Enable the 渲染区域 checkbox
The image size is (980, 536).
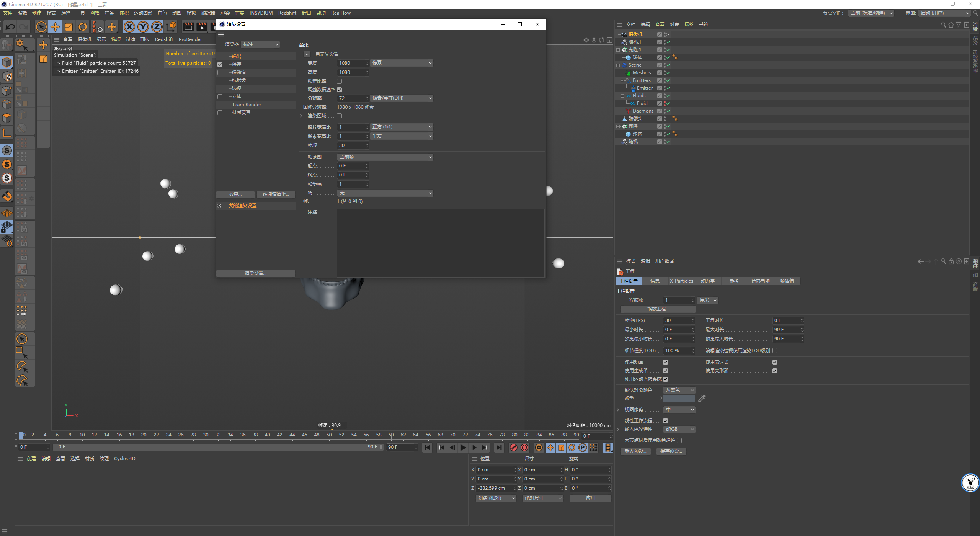click(x=339, y=116)
